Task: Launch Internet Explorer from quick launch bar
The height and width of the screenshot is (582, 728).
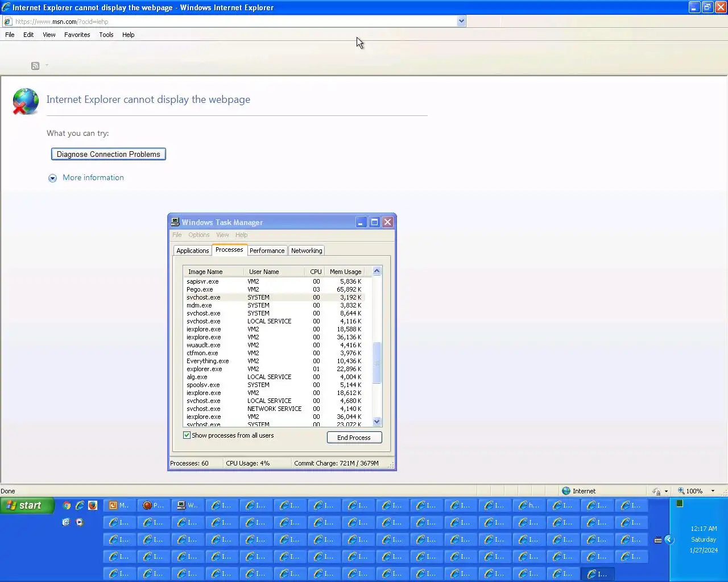Action: 80,505
